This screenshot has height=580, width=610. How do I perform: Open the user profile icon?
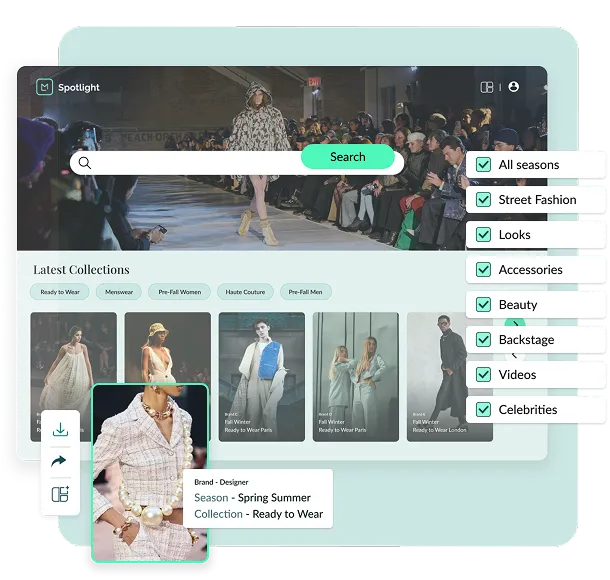[514, 87]
